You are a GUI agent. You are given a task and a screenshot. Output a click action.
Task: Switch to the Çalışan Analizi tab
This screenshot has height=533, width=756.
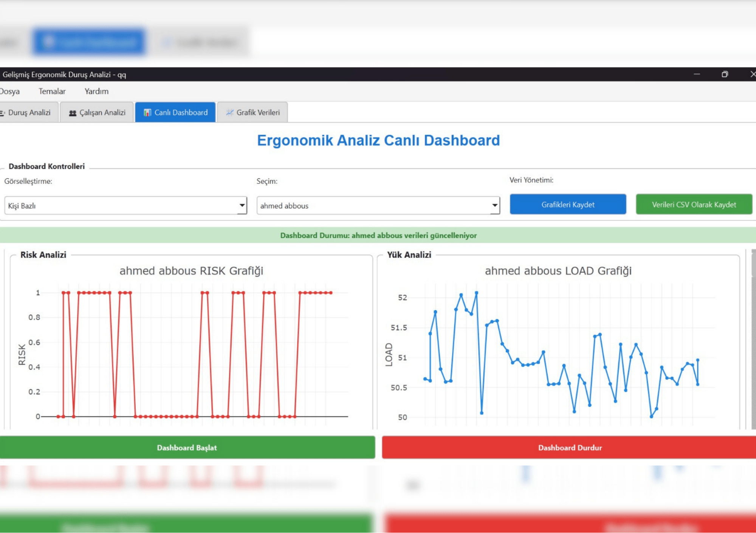(x=97, y=112)
